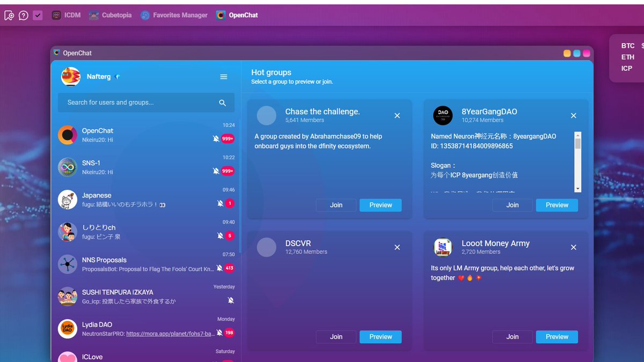Click the BTC ticker in price widget

[628, 46]
